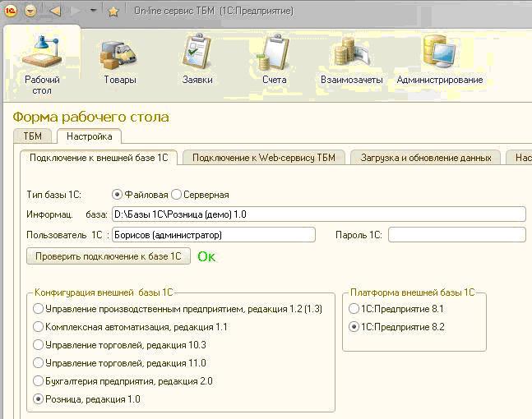
Task: Go forward with the right arrow
Action: [x=76, y=11]
